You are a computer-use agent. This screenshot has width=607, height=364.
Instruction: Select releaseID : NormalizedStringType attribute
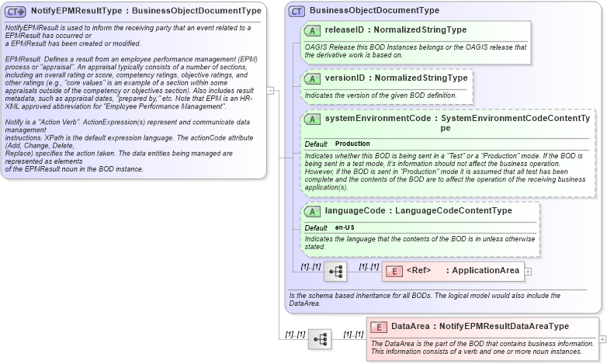396,29
